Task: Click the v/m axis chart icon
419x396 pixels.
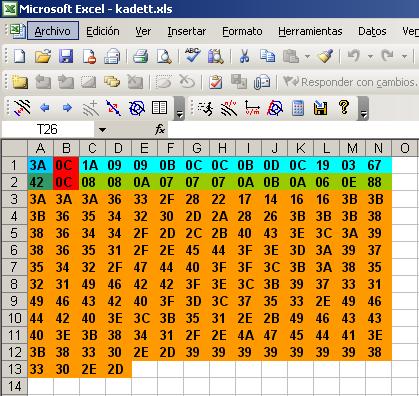Action: coord(252,108)
